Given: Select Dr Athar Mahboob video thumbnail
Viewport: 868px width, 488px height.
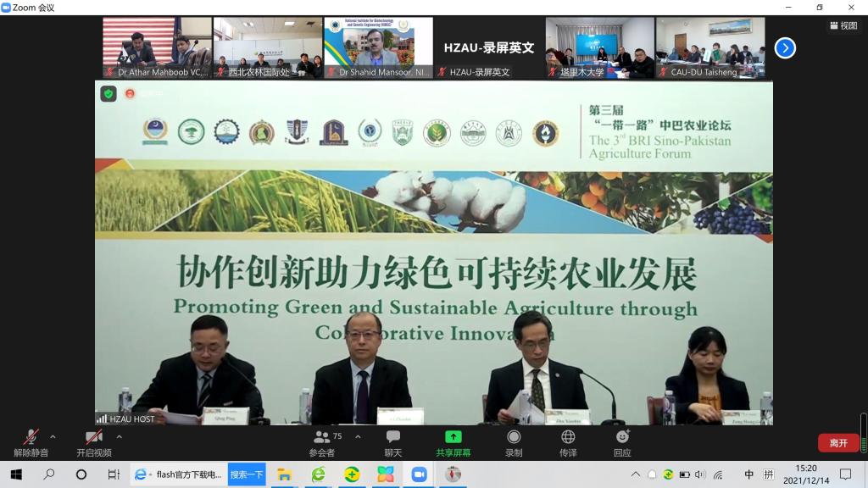Looking at the screenshot, I should pos(158,48).
